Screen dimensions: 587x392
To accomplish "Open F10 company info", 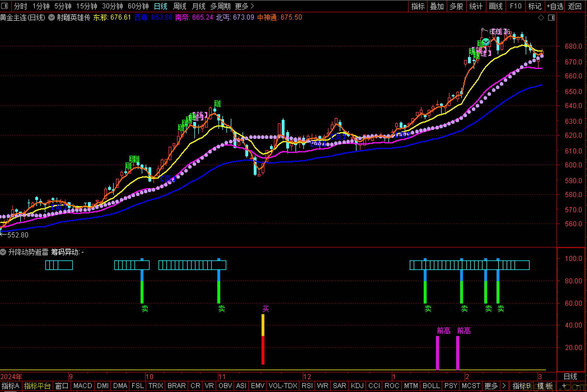I will coord(516,6).
